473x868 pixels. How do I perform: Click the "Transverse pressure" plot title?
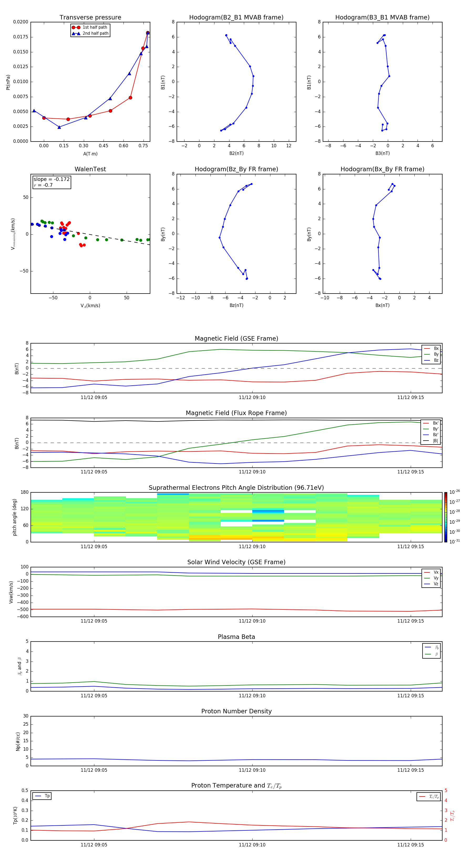(x=90, y=18)
